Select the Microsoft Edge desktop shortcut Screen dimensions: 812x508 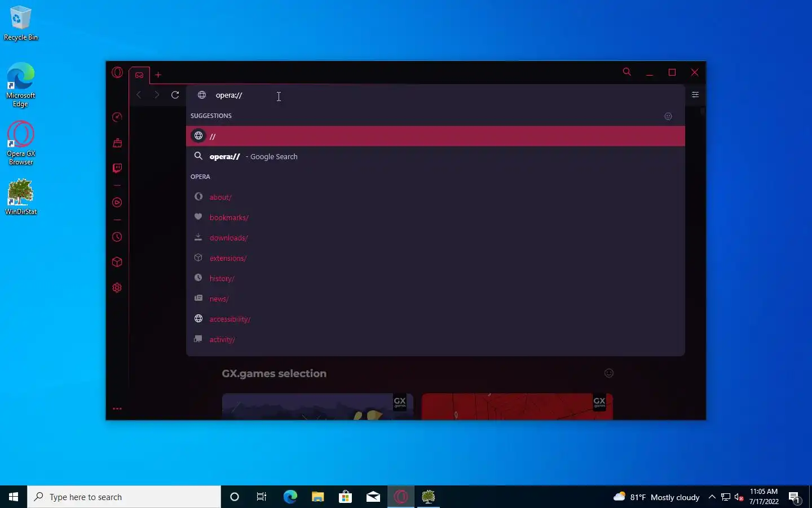(x=21, y=85)
